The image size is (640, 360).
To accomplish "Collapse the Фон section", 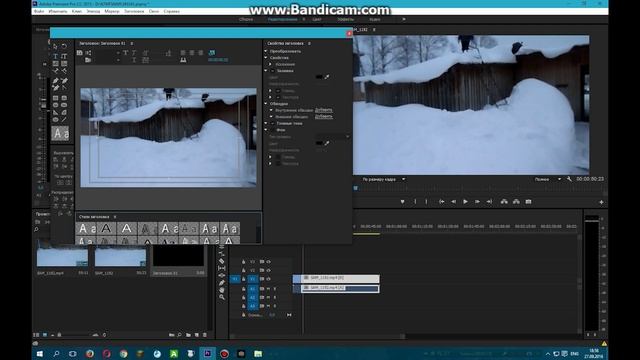I will 266,130.
